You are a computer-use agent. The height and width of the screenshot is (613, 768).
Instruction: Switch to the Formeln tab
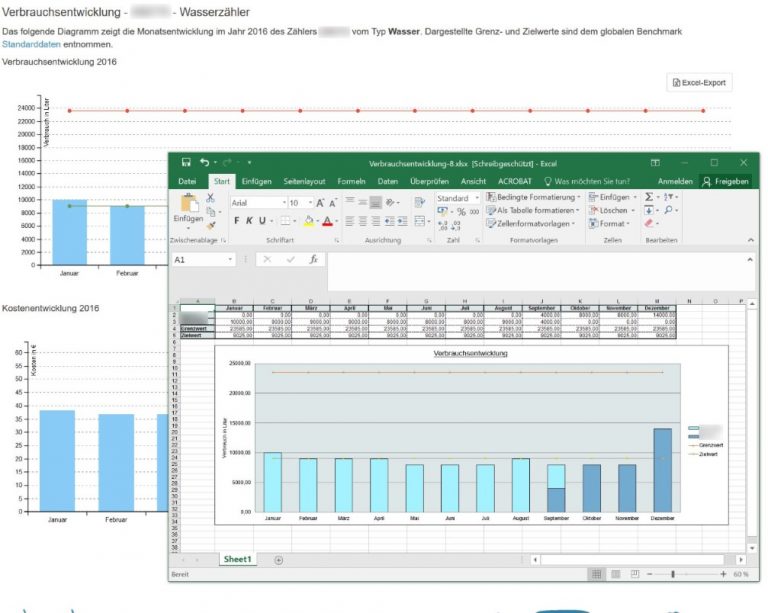pos(351,181)
